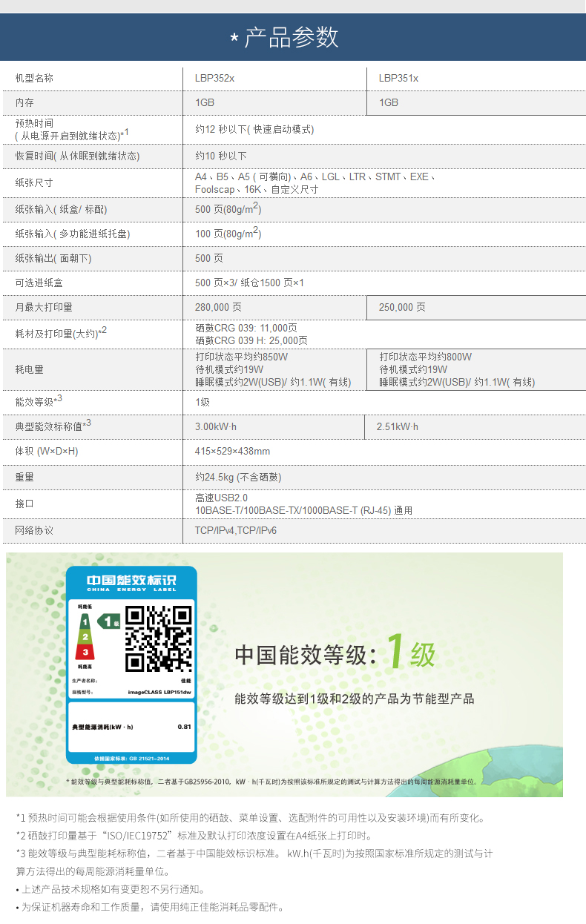Click the 纸张输入( 多功能进纸托盘) label
The height and width of the screenshot is (924, 586).
73,234
